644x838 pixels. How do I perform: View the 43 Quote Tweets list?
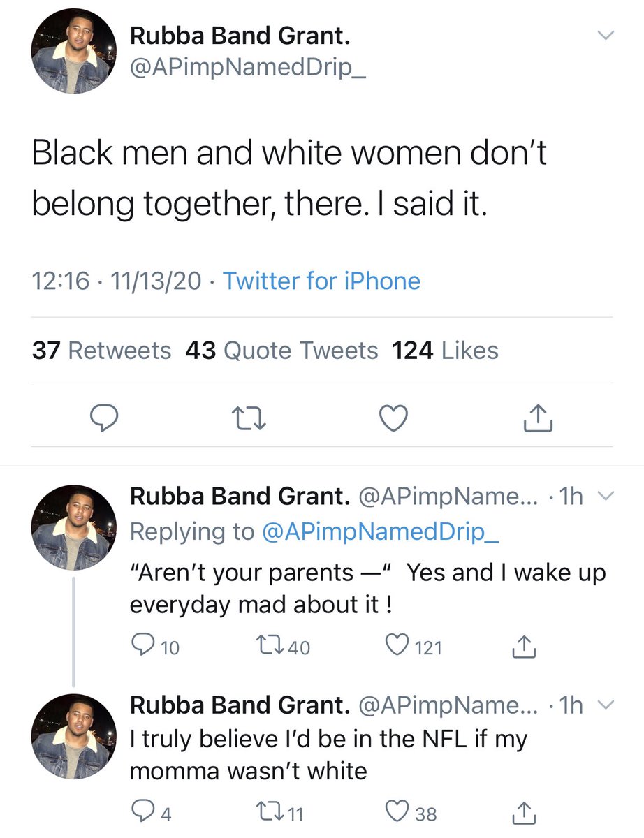pos(281,350)
